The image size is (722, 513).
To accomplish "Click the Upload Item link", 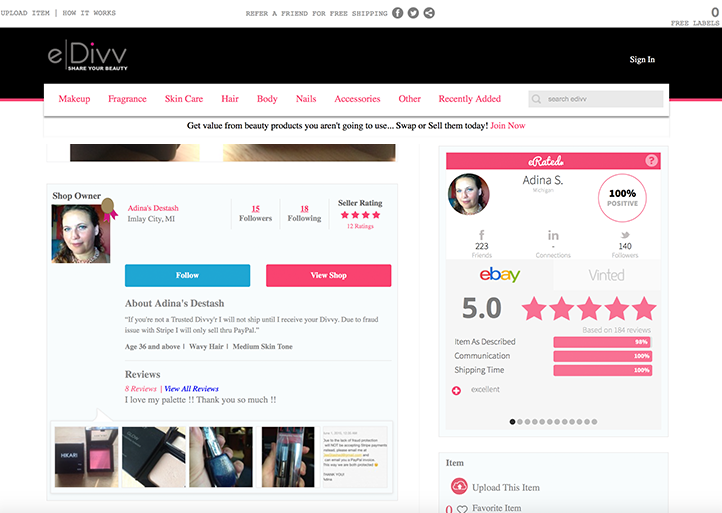I will [x=25, y=13].
